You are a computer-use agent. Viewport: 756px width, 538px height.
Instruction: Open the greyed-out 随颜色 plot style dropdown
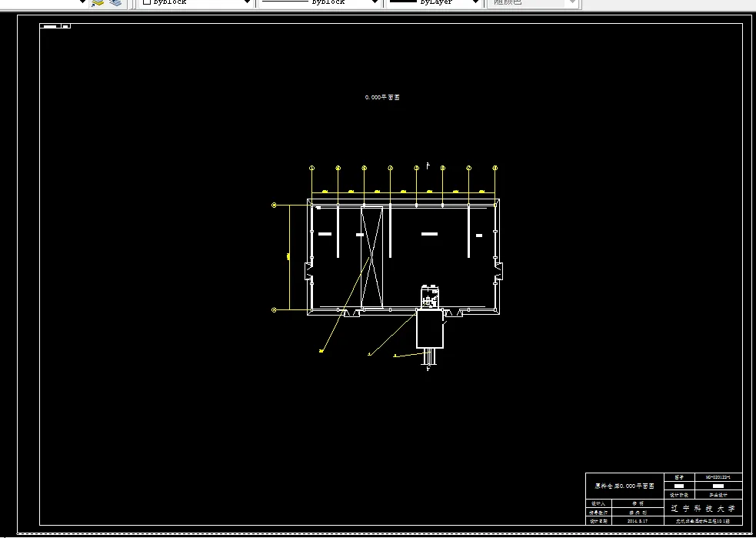[532, 3]
